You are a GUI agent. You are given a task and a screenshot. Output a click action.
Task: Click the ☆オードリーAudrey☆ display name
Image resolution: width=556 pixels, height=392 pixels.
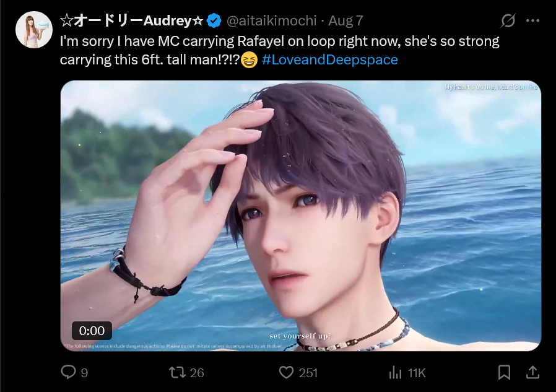coord(131,20)
